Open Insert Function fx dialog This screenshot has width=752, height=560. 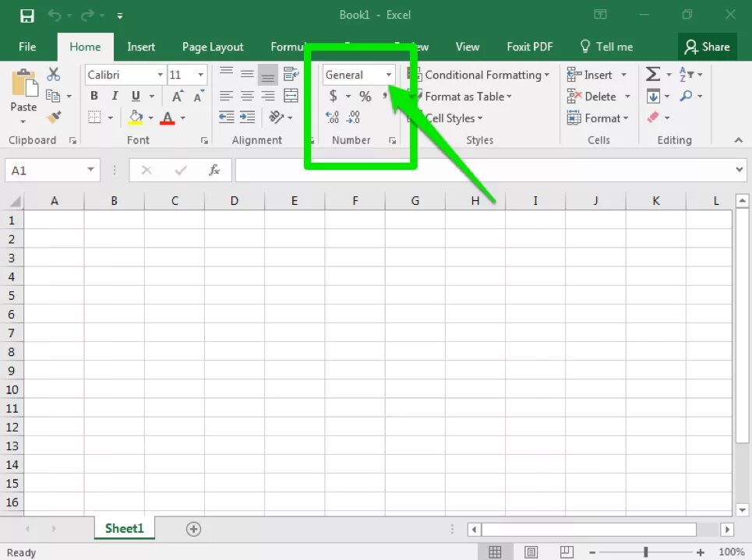(x=214, y=171)
